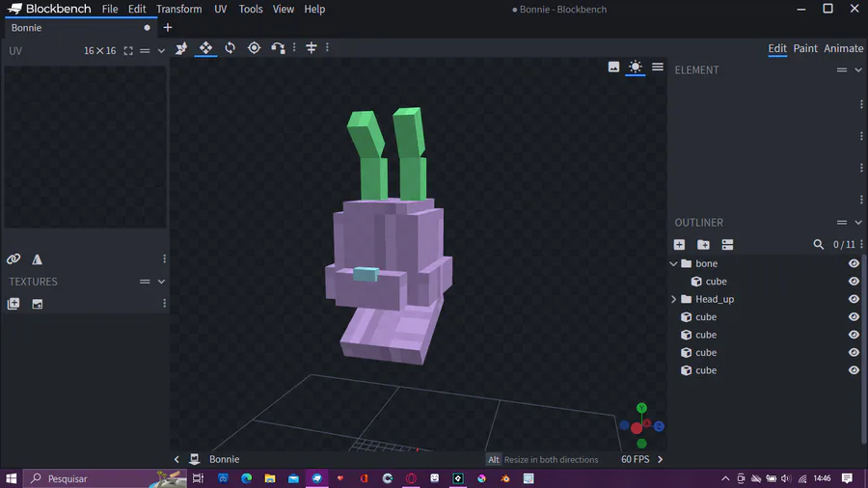Screen dimensions: 868x488
Task: Open the UV menu
Action: point(220,10)
